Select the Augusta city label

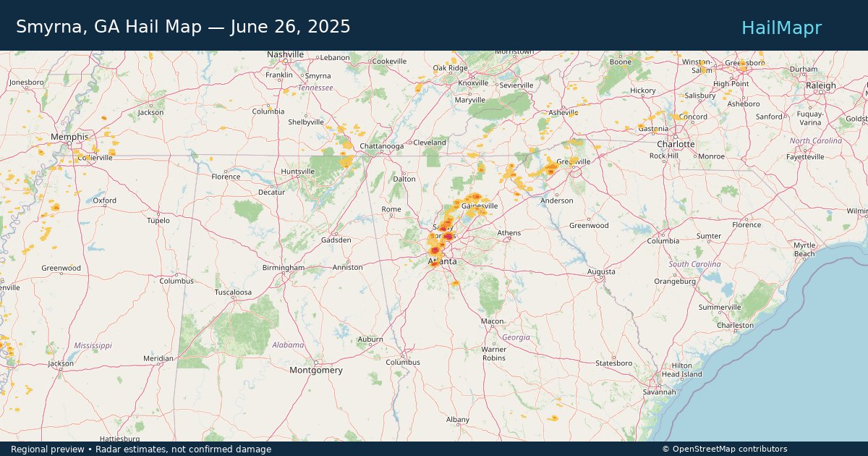click(601, 272)
